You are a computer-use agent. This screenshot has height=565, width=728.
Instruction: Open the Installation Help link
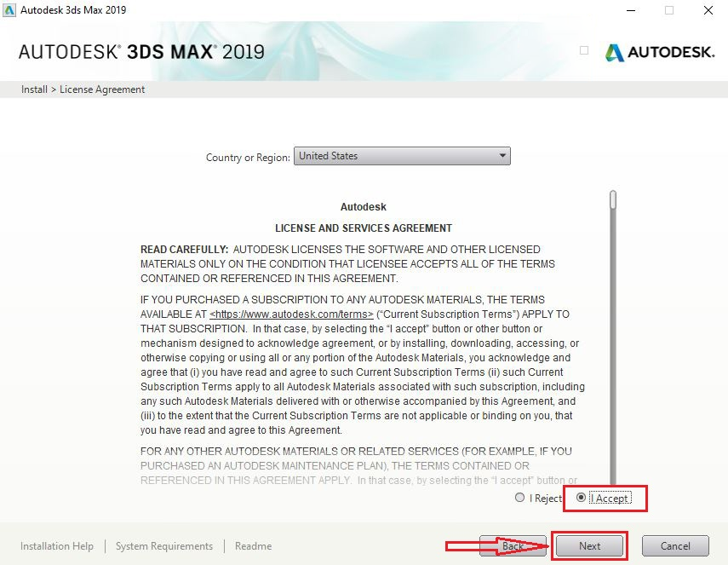57,546
